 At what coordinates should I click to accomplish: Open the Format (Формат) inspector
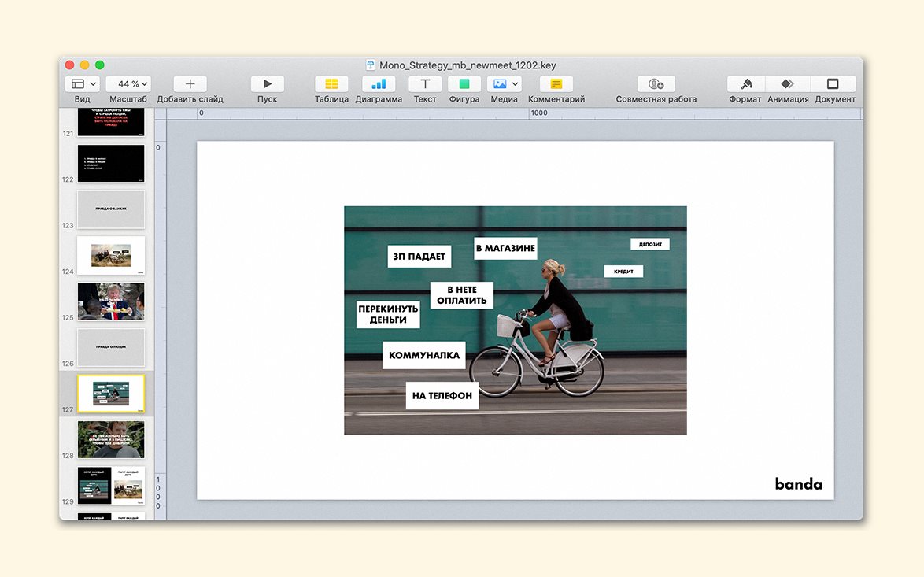click(745, 83)
